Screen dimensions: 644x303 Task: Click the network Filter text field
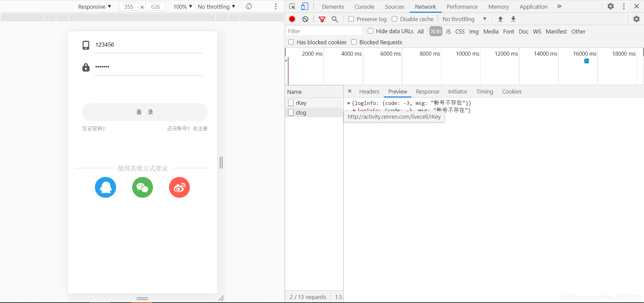[x=324, y=31]
